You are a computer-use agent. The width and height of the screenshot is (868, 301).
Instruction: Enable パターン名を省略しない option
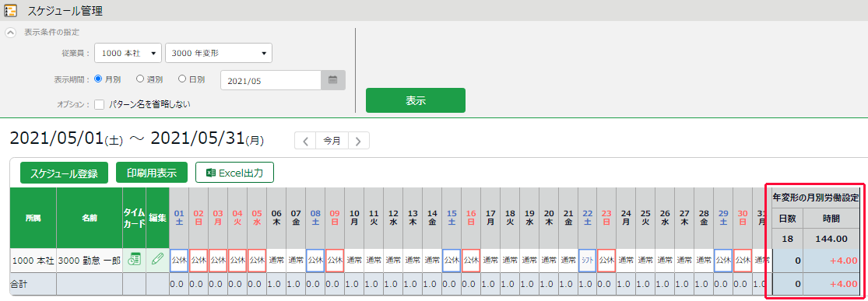(x=100, y=104)
